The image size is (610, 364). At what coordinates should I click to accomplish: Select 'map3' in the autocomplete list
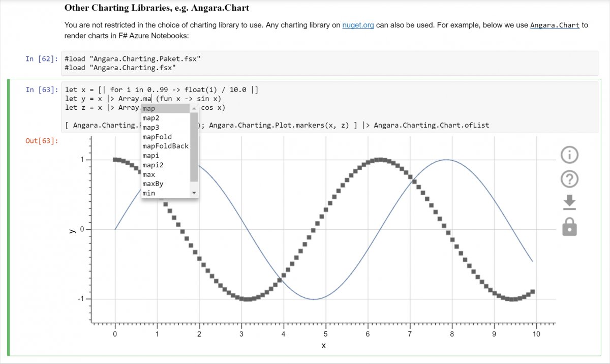point(165,127)
